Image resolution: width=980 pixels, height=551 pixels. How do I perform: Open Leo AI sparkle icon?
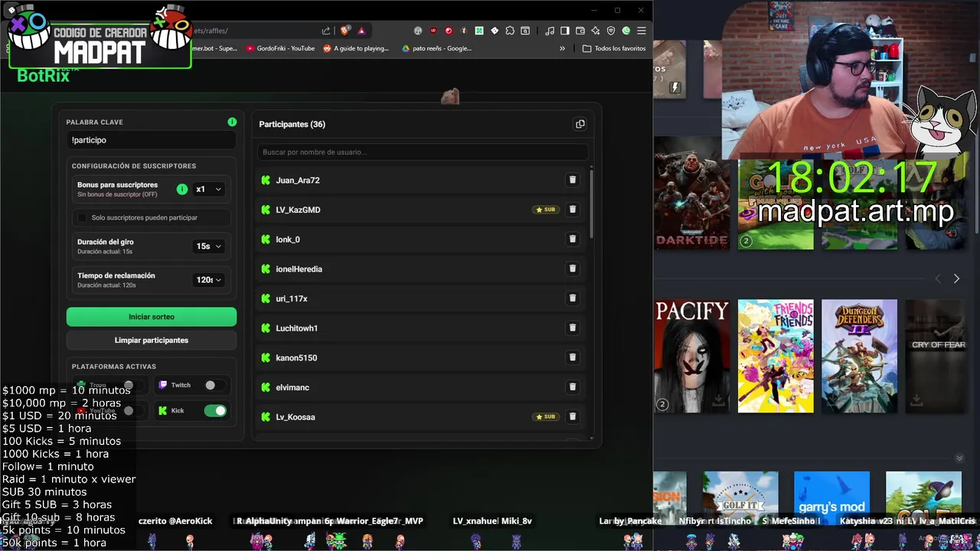tap(596, 31)
